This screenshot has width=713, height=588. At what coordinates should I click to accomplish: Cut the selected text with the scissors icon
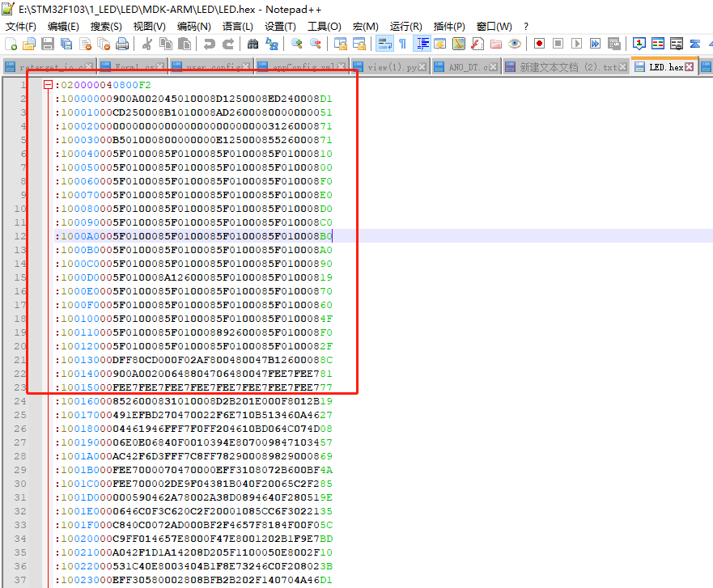tap(146, 44)
